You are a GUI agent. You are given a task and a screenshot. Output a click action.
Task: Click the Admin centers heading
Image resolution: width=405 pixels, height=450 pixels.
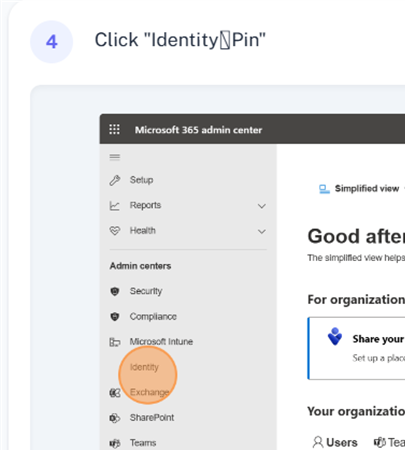pyautogui.click(x=140, y=266)
